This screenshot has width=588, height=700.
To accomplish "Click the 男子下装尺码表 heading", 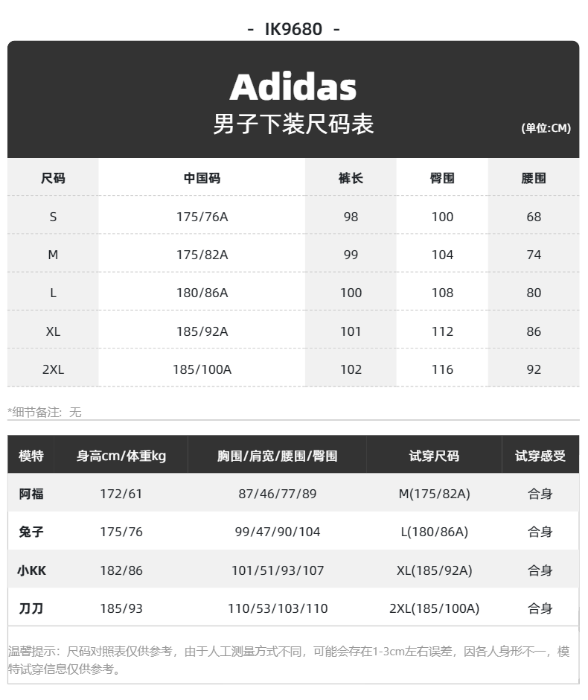I will pyautogui.click(x=293, y=124).
